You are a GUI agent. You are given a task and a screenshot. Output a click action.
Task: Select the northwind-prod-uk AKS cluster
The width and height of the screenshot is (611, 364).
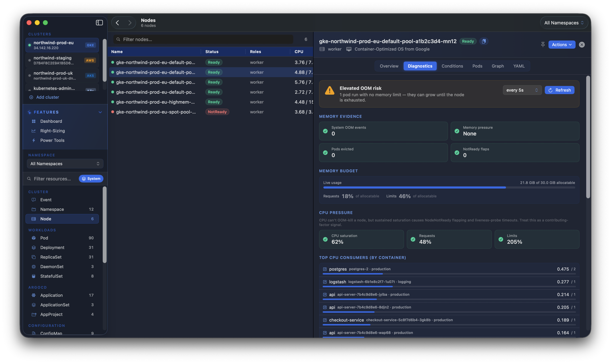(x=62, y=76)
